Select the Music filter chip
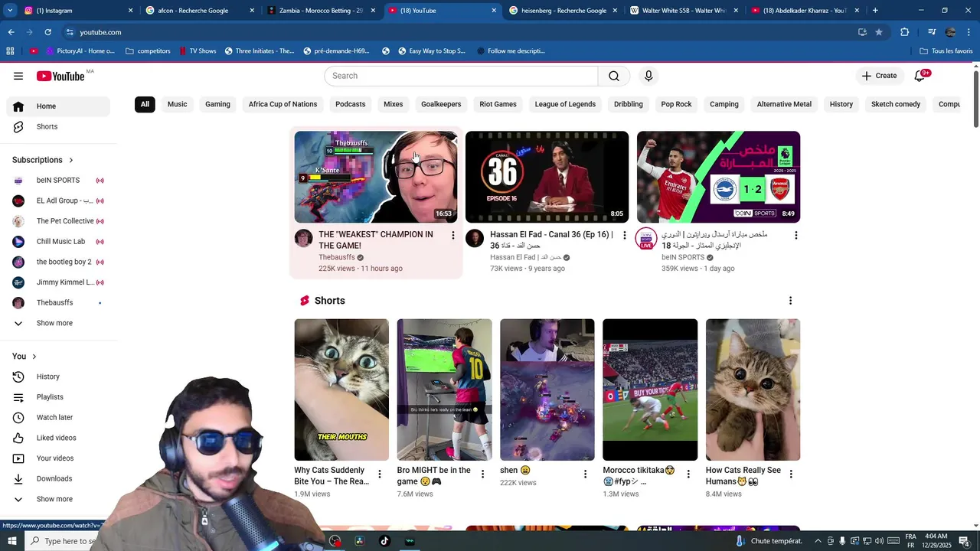The width and height of the screenshot is (980, 551). [177, 104]
